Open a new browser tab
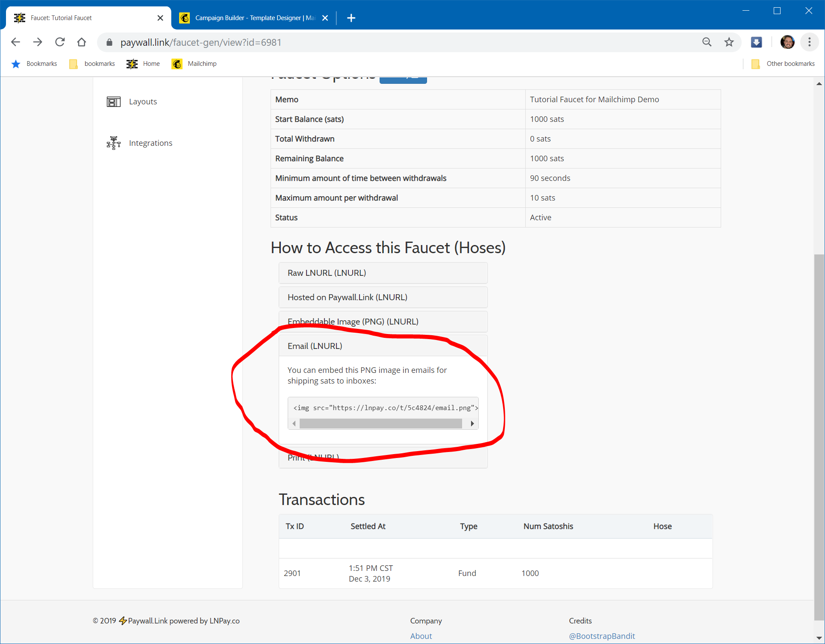The height and width of the screenshot is (644, 825). click(x=351, y=18)
